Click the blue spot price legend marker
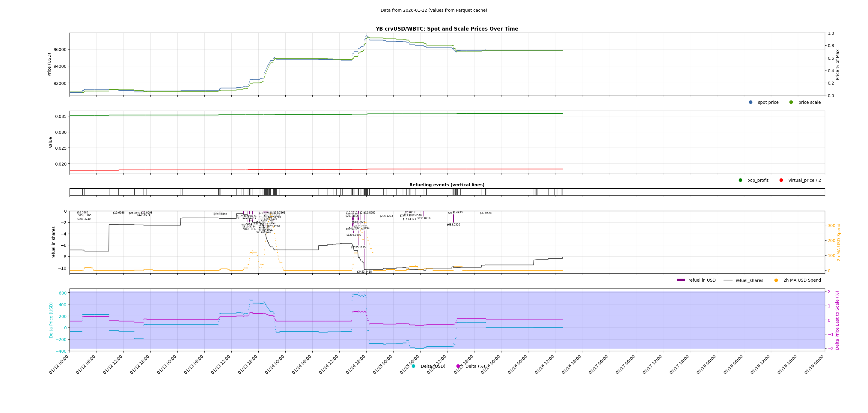 click(751, 102)
